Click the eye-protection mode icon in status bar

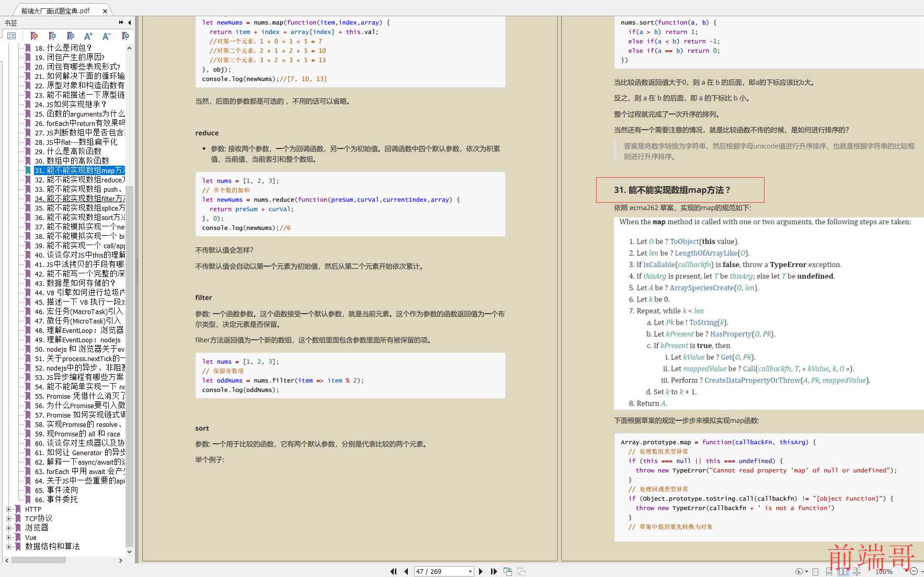click(x=799, y=571)
